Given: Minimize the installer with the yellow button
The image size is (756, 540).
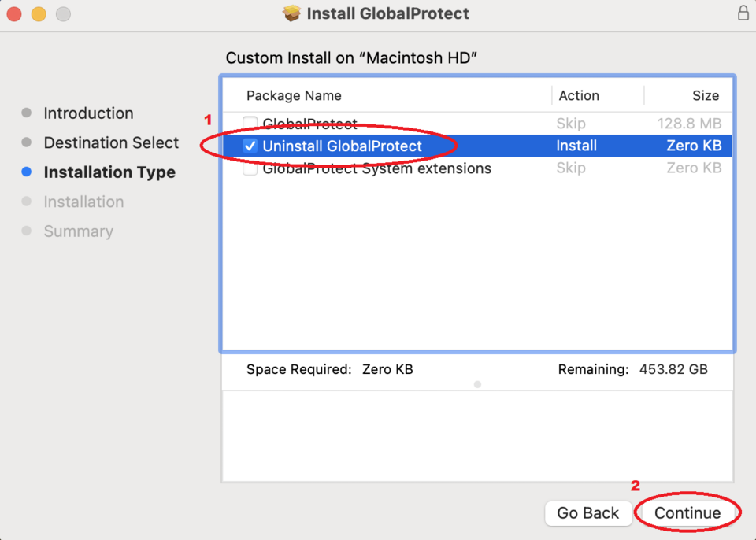Looking at the screenshot, I should tap(39, 14).
